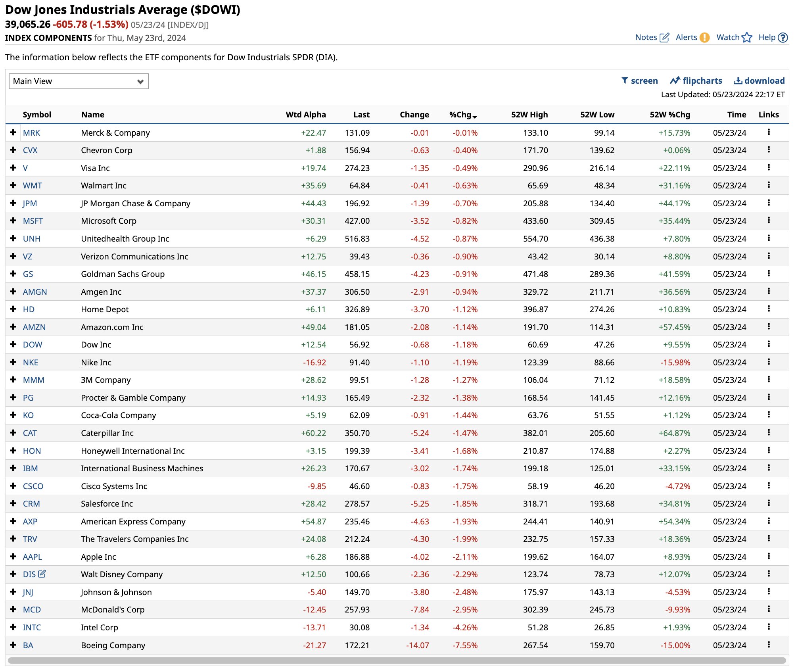Open the CVX symbol link
794x672 pixels.
click(x=30, y=150)
